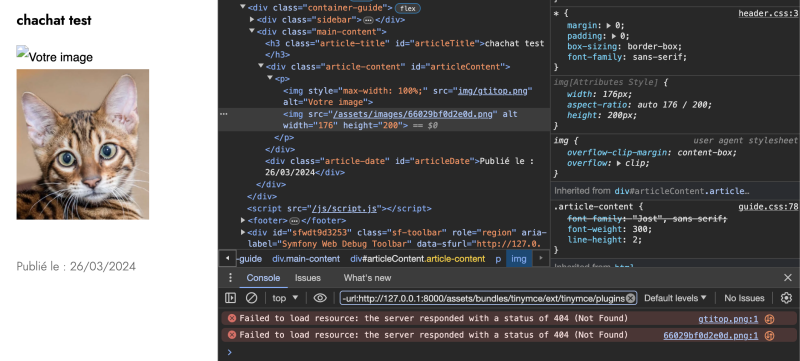
Task: Select the div#articleContent breadcrumb
Action: tap(417, 259)
